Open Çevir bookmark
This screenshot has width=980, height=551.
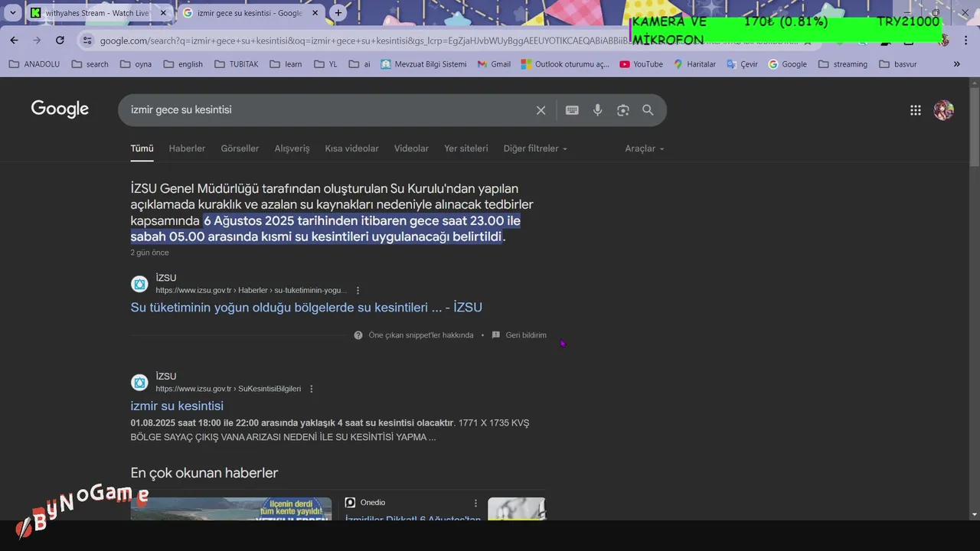coord(742,64)
